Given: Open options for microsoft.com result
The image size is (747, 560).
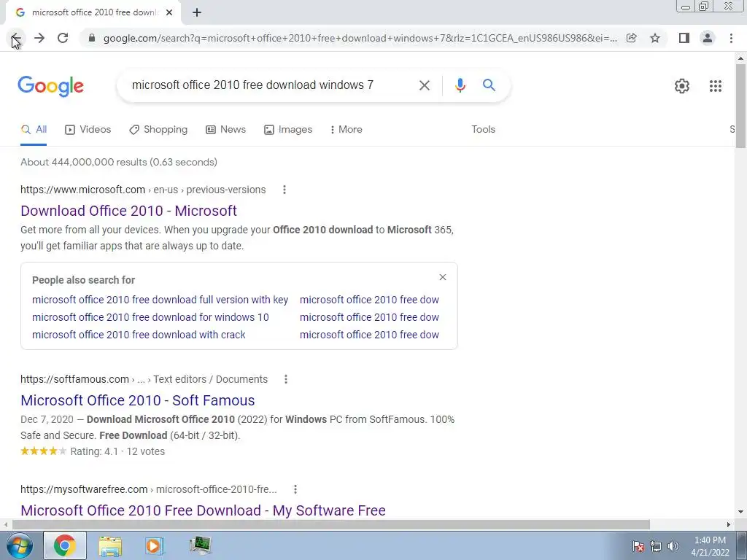Looking at the screenshot, I should [285, 190].
